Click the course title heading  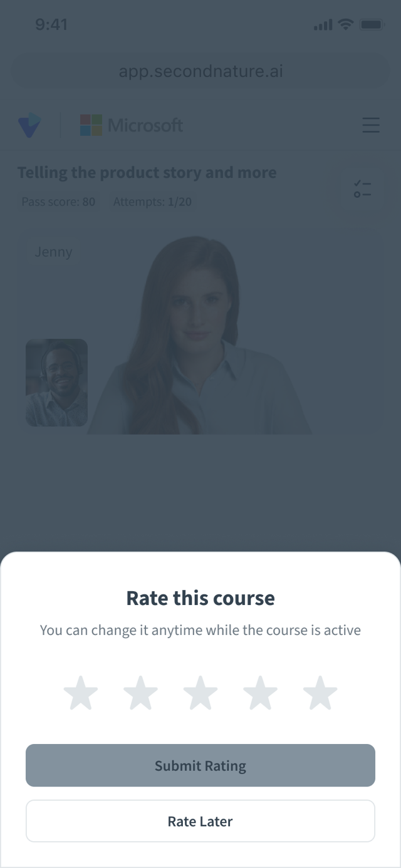[147, 172]
